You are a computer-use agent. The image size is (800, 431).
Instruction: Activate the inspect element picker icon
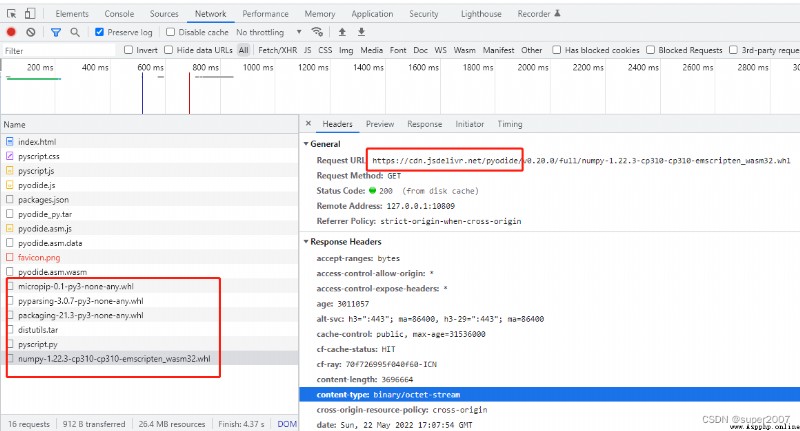tap(11, 14)
